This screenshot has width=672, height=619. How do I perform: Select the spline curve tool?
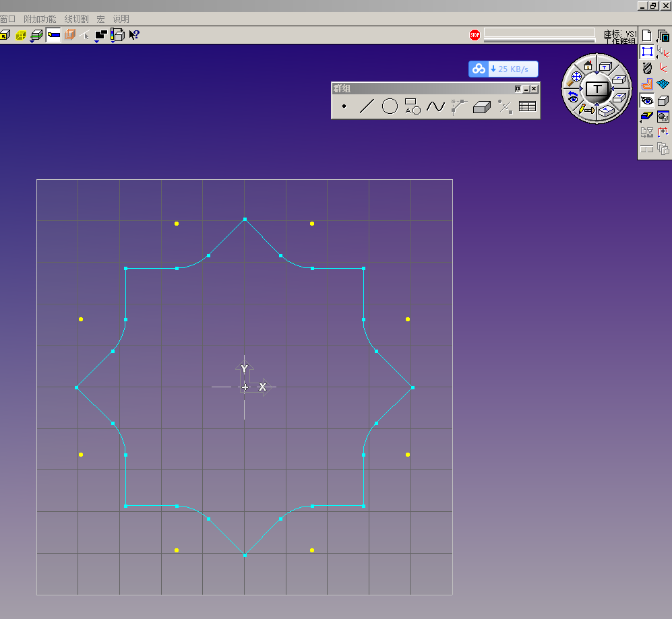pos(436,106)
